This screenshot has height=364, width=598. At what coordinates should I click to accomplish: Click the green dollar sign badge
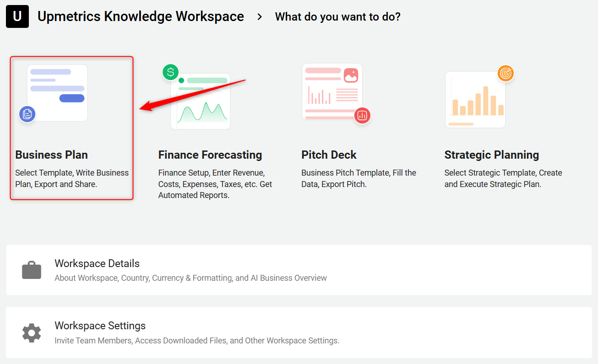[171, 72]
